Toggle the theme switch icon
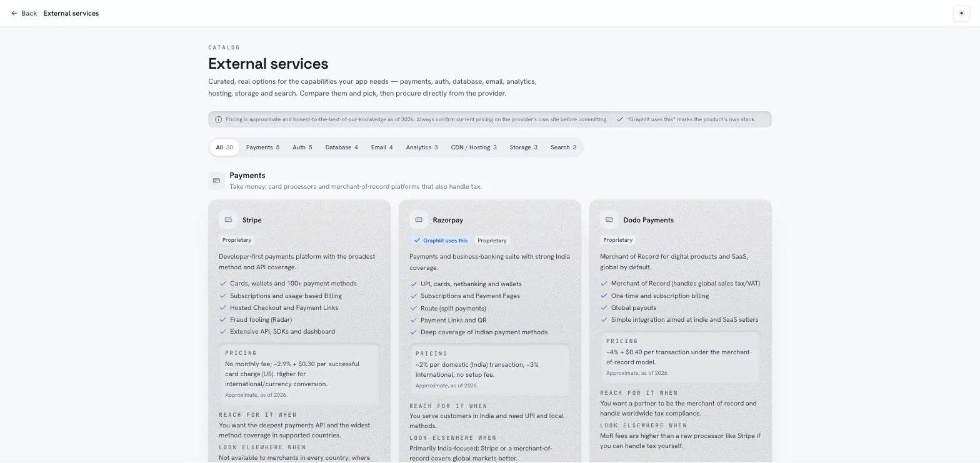Screen dimensions: 980x463 [x=961, y=13]
